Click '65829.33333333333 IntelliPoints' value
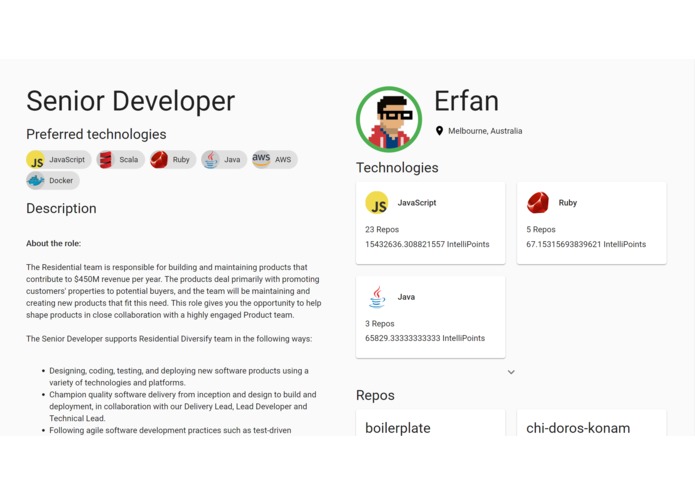This screenshot has width=695, height=494. point(425,338)
